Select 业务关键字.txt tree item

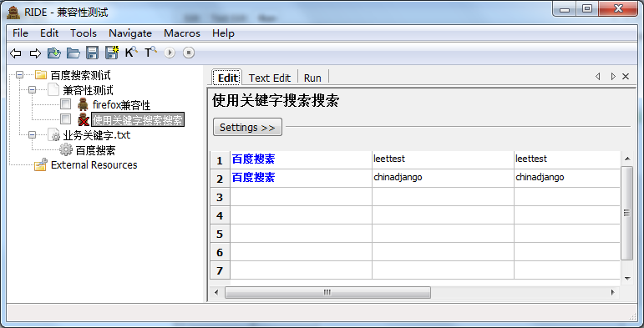tap(97, 135)
